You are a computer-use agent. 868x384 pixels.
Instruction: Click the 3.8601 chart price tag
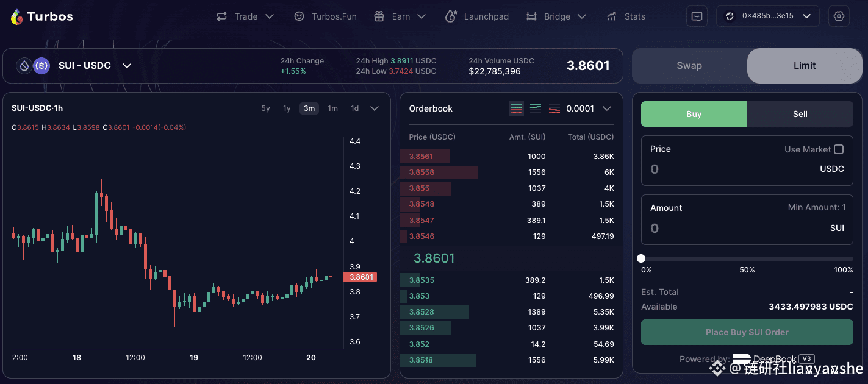point(360,277)
